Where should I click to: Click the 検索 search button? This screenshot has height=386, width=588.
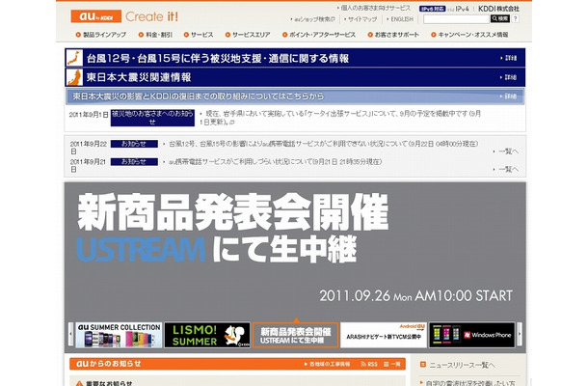click(x=500, y=18)
